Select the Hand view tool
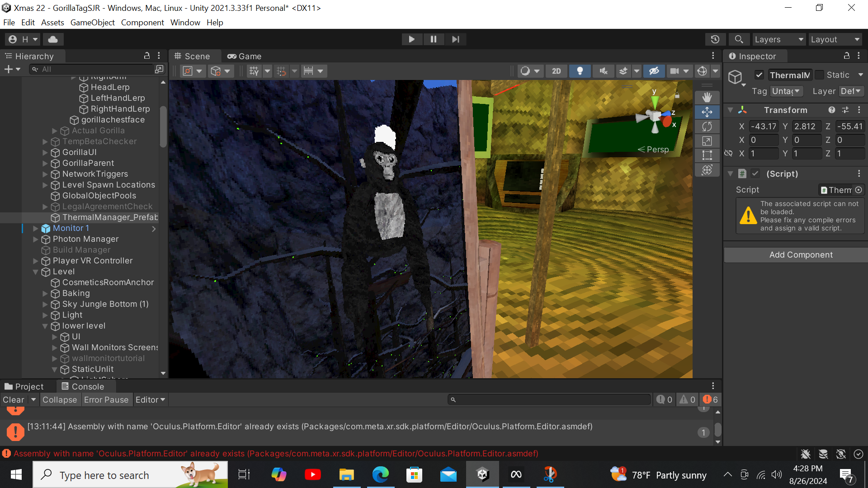Viewport: 868px width, 488px height. tap(707, 97)
